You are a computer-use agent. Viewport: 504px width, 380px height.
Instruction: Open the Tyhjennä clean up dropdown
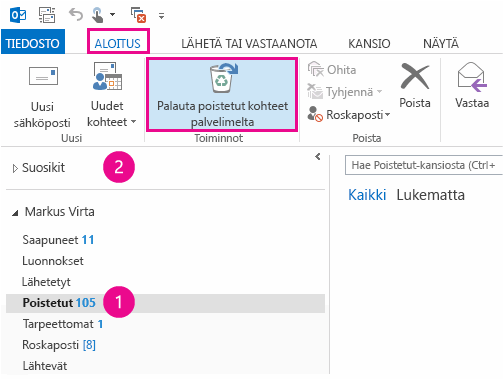[345, 92]
